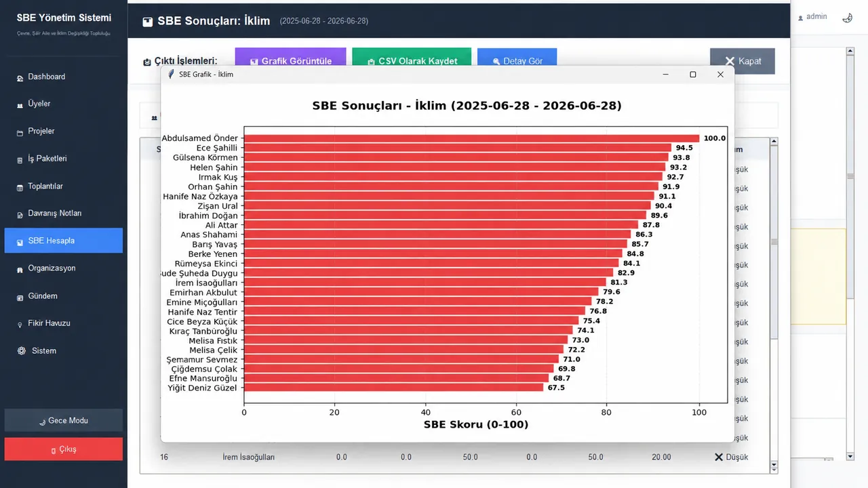Select the SBE Hesapla menu item
Screen dimensions: 868x488
click(x=64, y=241)
